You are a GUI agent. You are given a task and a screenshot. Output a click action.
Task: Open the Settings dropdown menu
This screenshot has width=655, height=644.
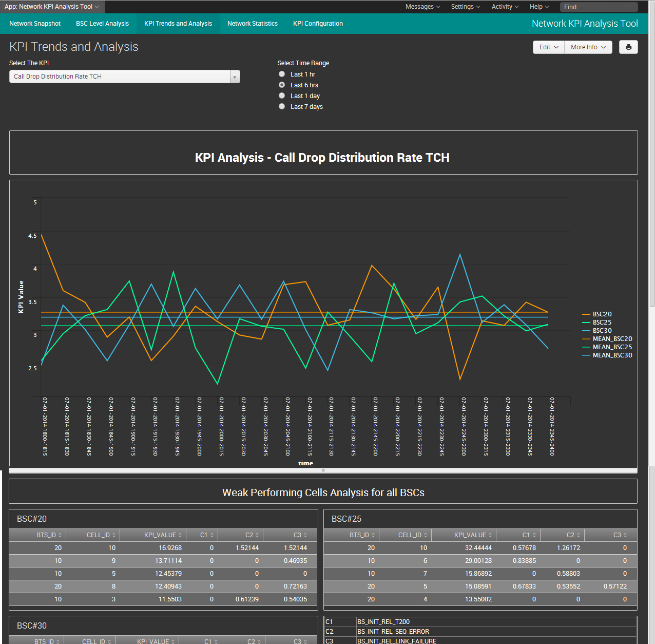click(466, 7)
